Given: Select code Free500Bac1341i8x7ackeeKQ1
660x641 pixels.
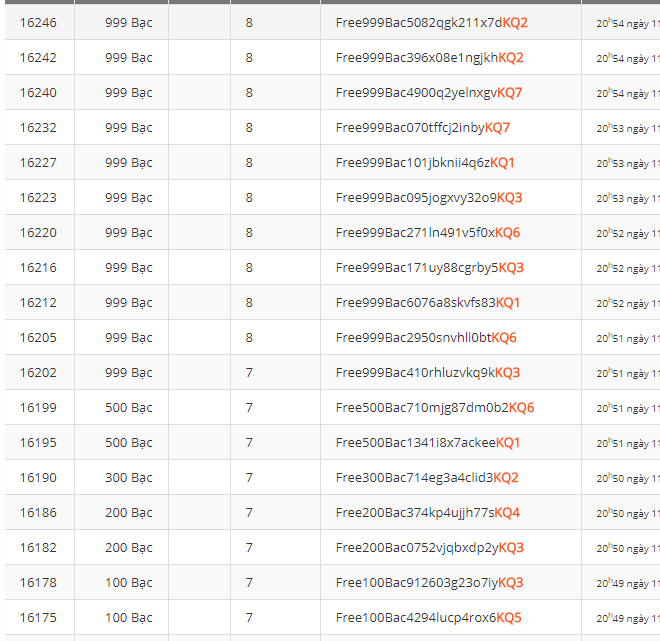Looking at the screenshot, I should [428, 442].
